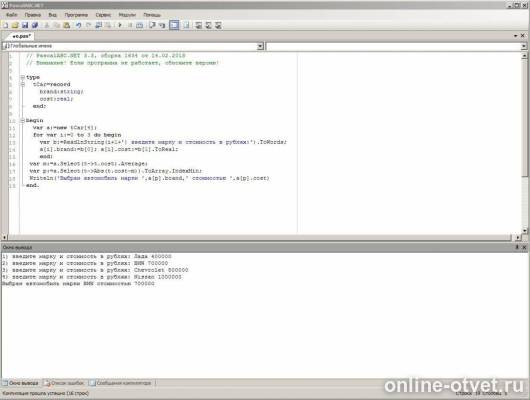This screenshot has height=400, width=530.
Task: Pin the output window panel with the pushpin
Action: click(516, 248)
